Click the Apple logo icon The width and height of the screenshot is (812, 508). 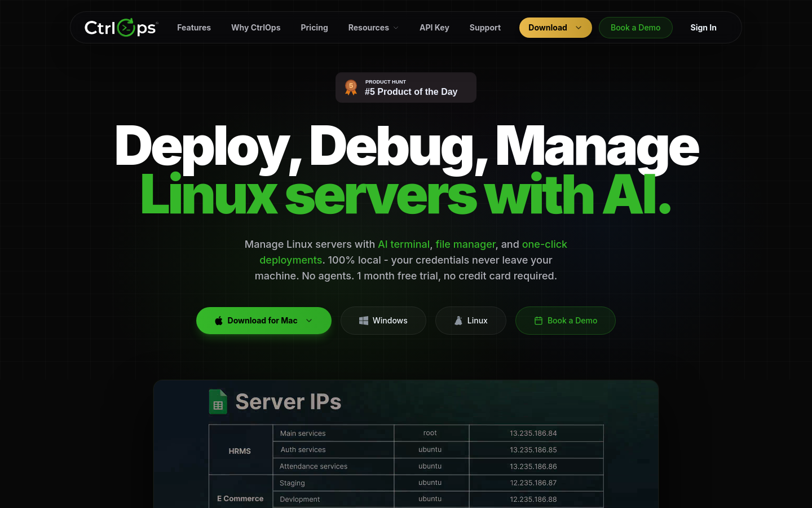219,321
